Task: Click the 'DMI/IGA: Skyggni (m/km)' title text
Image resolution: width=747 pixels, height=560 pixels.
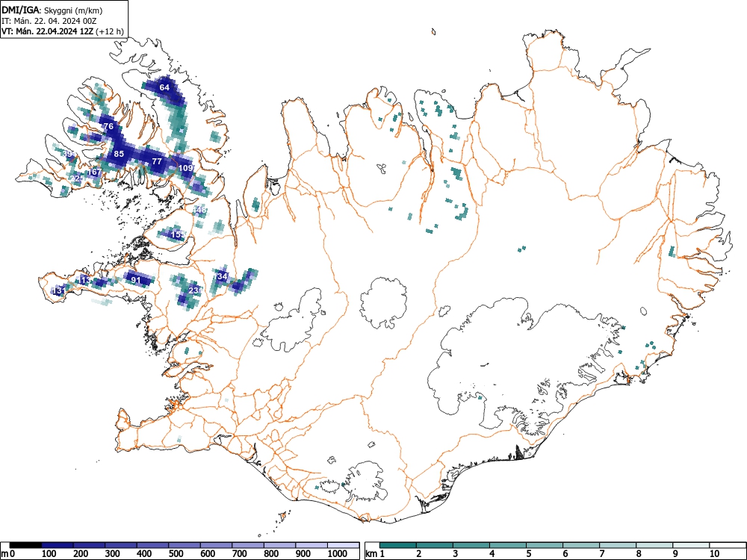Action: click(52, 10)
